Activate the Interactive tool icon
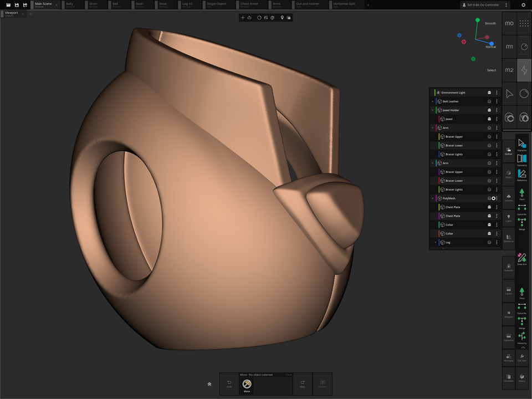 point(522,144)
